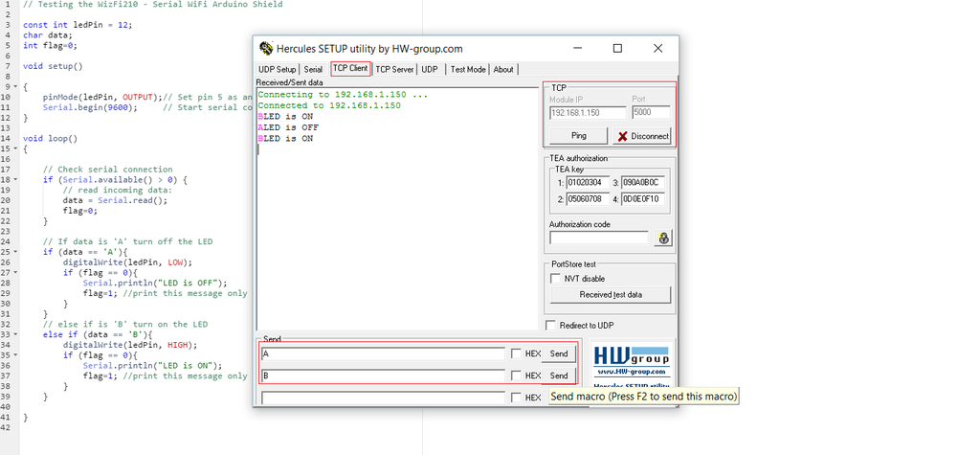Image resolution: width=980 pixels, height=455 pixels.
Task: Enable Redirect to UDP checkbox
Action: pyautogui.click(x=550, y=326)
